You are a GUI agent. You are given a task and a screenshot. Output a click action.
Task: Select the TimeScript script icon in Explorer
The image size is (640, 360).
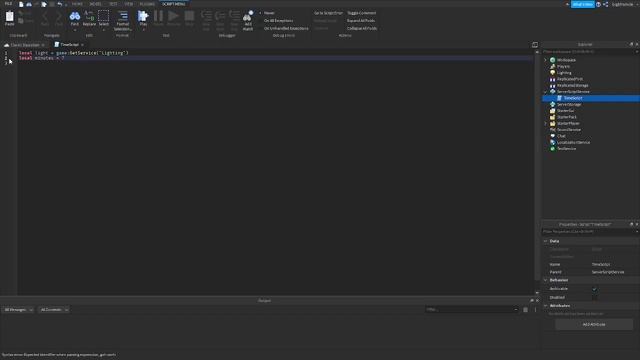click(559, 98)
